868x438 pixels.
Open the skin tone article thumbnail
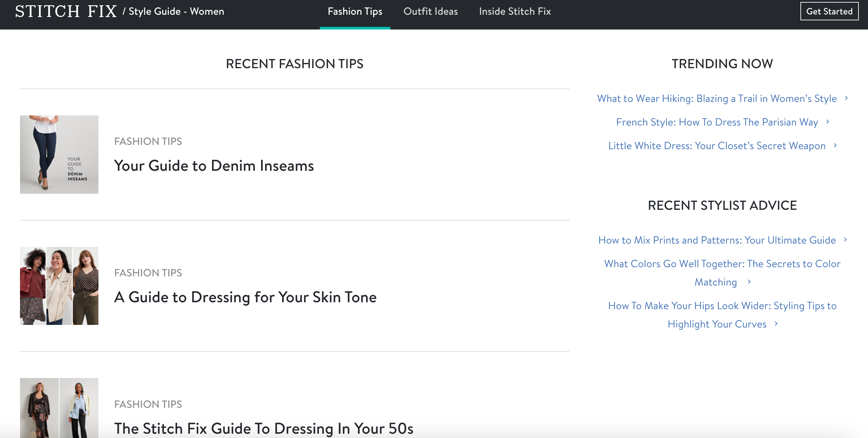(x=59, y=286)
